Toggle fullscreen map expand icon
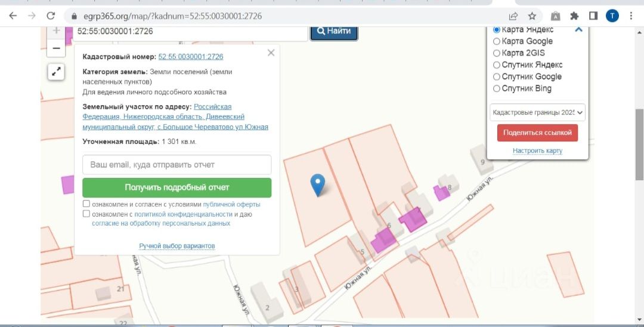The width and height of the screenshot is (644, 327). click(x=56, y=72)
